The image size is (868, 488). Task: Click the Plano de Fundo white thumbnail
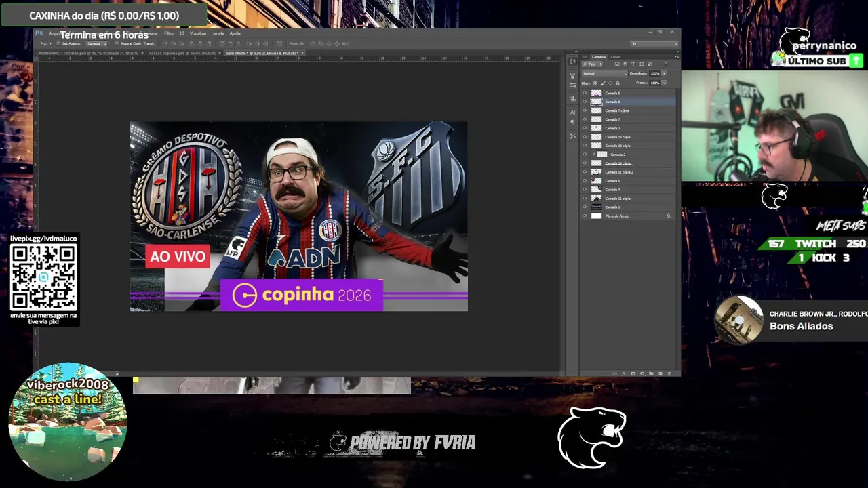pyautogui.click(x=597, y=216)
